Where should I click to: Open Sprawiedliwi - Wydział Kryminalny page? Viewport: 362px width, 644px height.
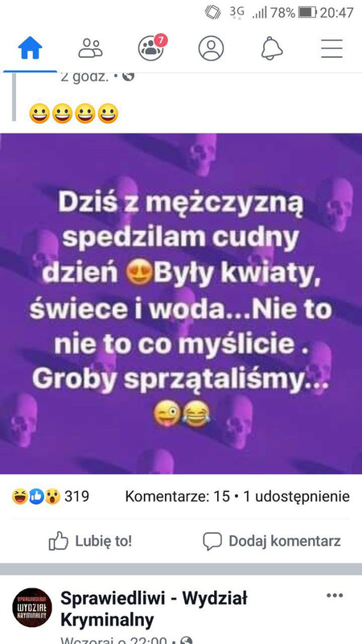(154, 609)
